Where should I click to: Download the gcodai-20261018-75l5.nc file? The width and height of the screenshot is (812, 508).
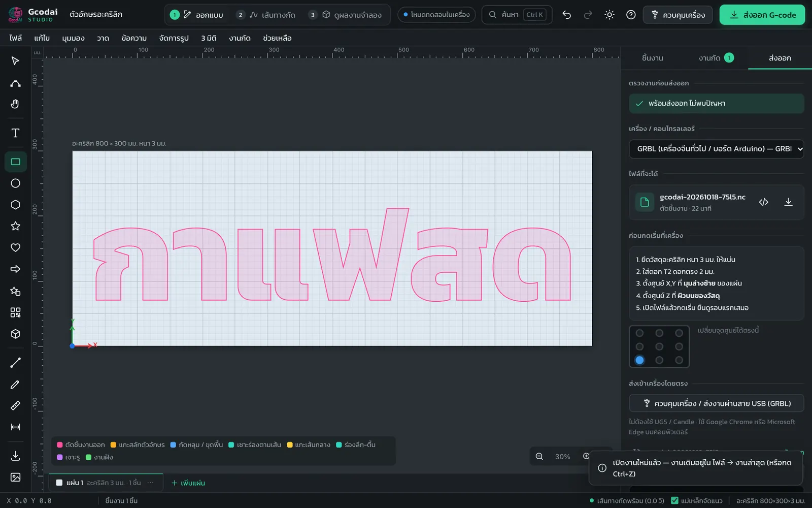tap(788, 202)
